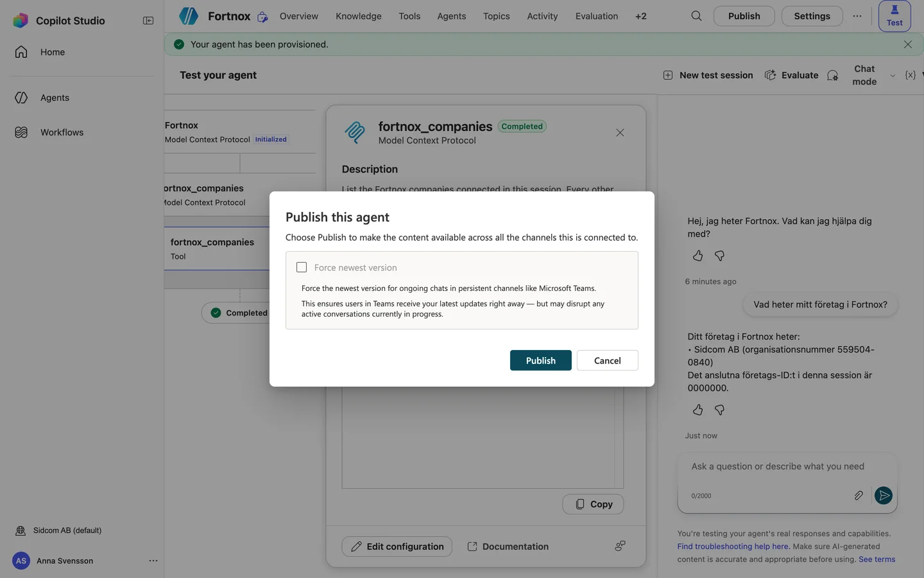Click the Settings button in top bar
924x578 pixels.
coord(812,16)
